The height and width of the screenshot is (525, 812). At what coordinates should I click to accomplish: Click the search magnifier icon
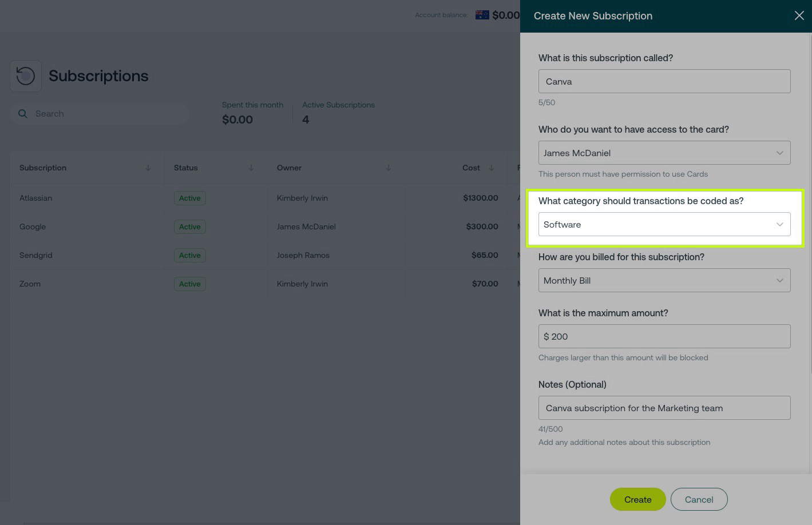tap(23, 114)
